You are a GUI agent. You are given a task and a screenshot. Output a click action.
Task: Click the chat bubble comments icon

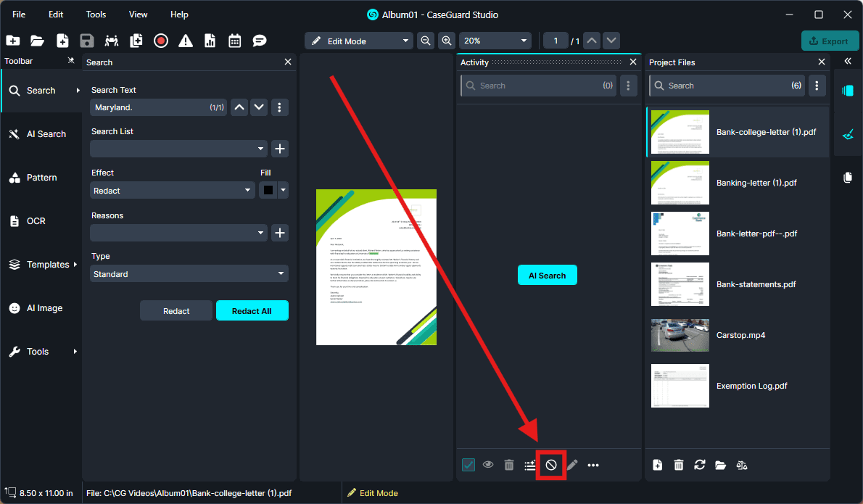(x=260, y=41)
